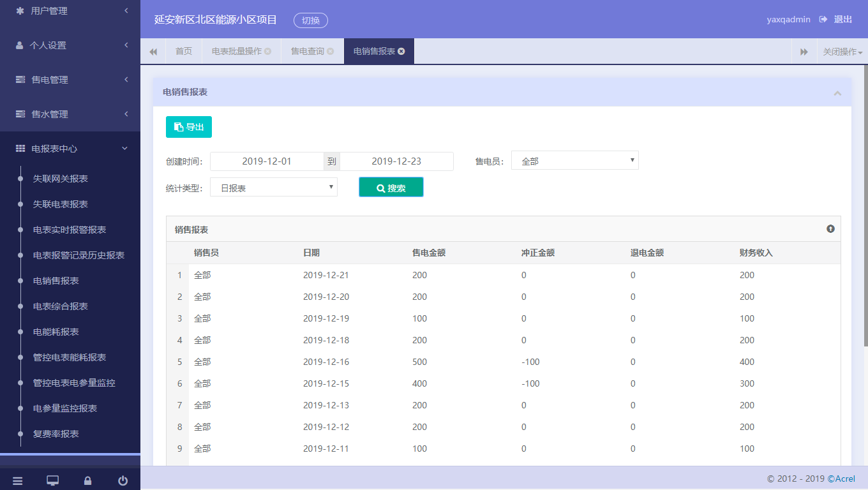Image resolution: width=868 pixels, height=490 pixels.
Task: Collapse the 电销售报表 panel with chevron
Action: pyautogui.click(x=837, y=93)
